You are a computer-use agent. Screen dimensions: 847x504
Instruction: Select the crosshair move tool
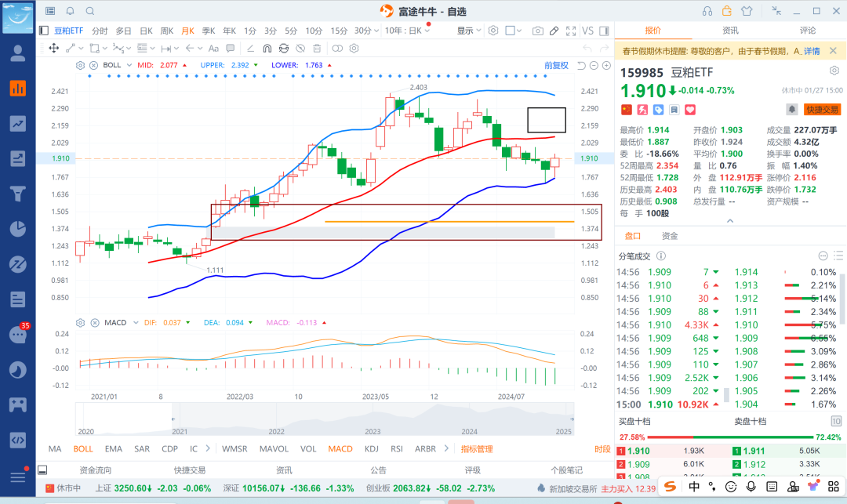tap(54, 49)
